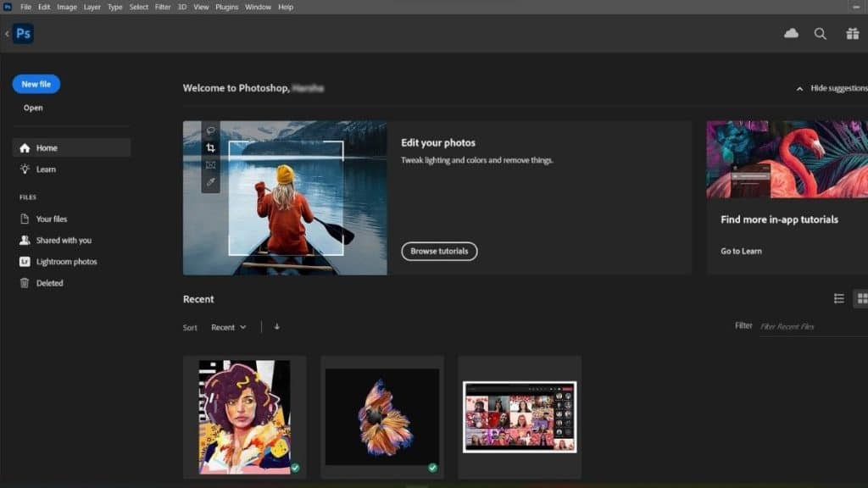Click the small Ps icon in title bar
Screen dimensions: 868x488
(x=7, y=7)
